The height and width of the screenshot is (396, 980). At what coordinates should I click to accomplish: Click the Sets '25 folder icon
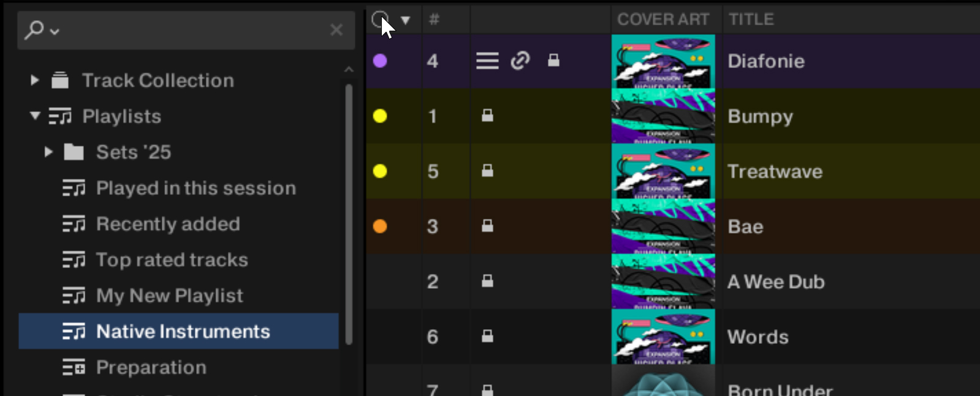(x=74, y=151)
